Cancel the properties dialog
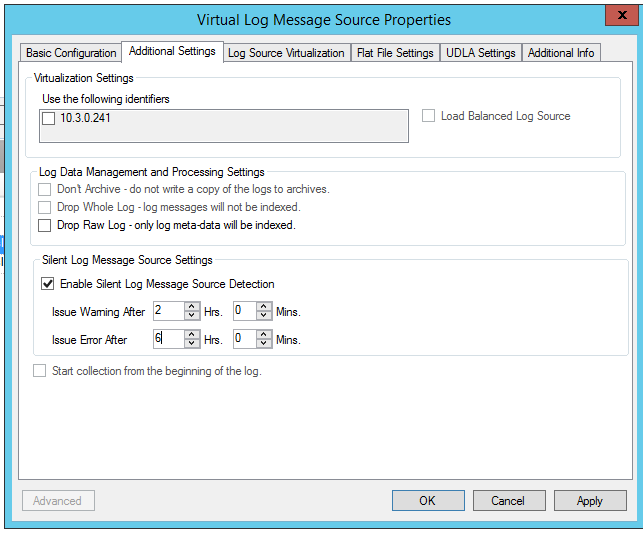 508,500
